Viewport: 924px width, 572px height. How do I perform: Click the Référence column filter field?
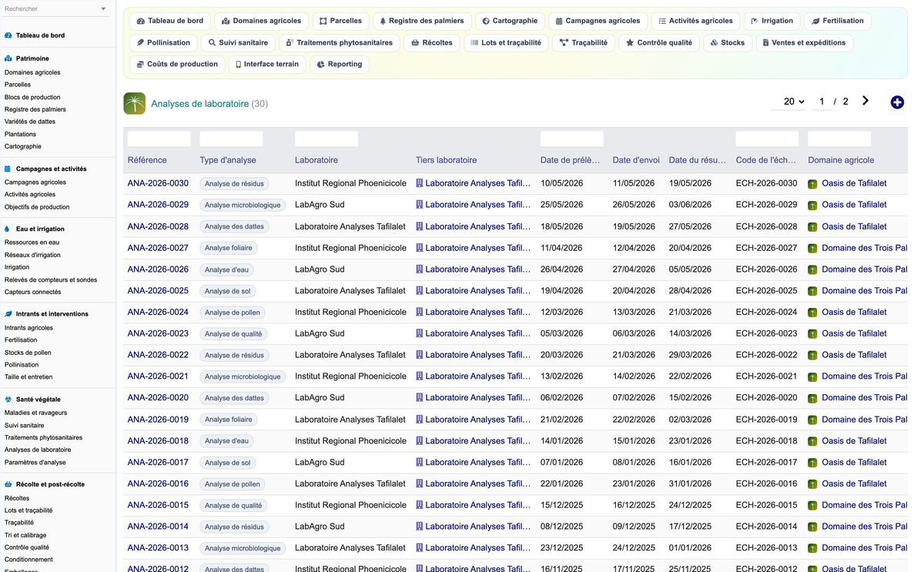(159, 139)
